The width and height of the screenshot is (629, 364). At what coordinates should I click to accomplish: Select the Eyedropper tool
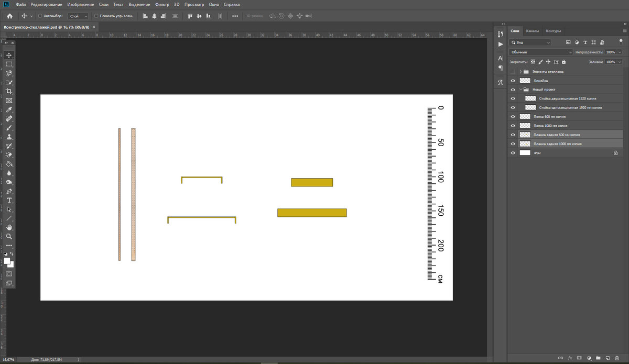[x=9, y=109]
